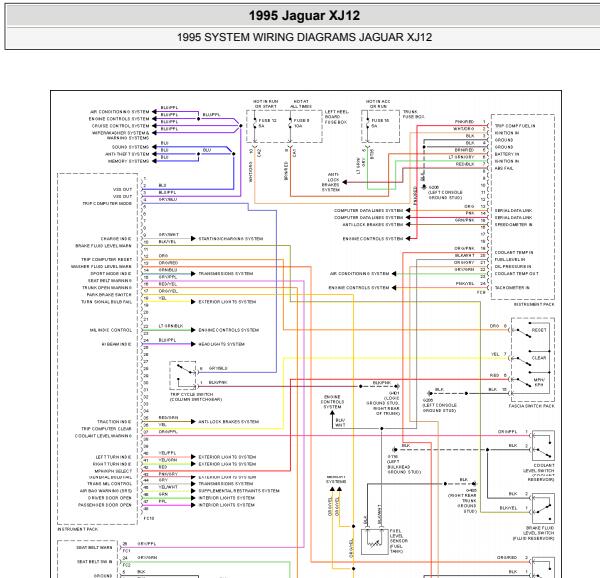Click the 'COOLANT TEMP IN' pin label
Viewport: 600px width, 578px height.
[514, 253]
